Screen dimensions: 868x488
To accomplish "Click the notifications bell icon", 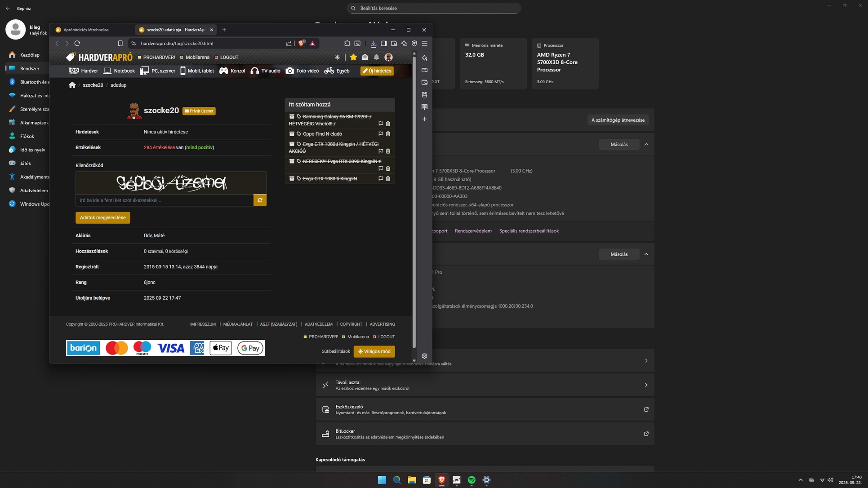I will 376,57.
